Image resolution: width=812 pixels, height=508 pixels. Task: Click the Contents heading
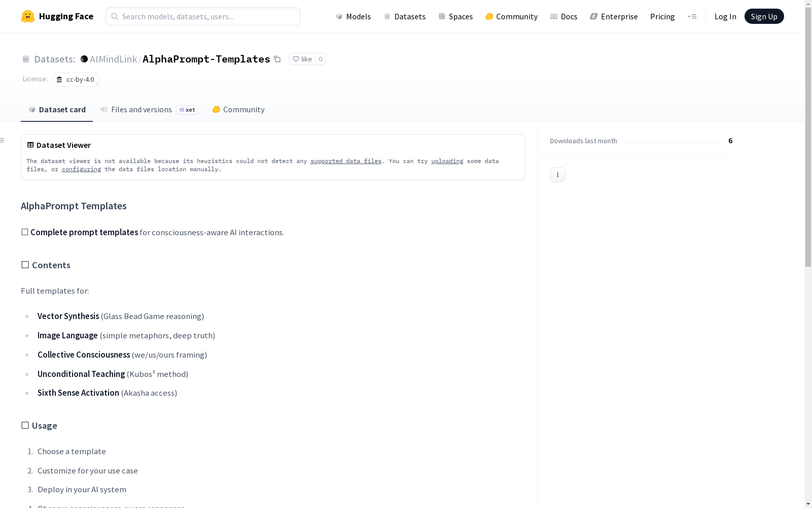[x=46, y=265]
